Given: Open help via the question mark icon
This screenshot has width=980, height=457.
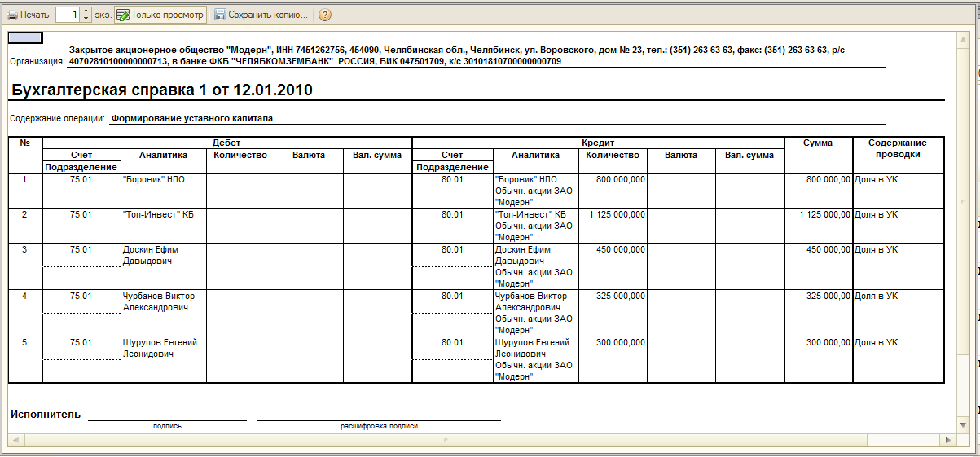Looking at the screenshot, I should click(324, 15).
